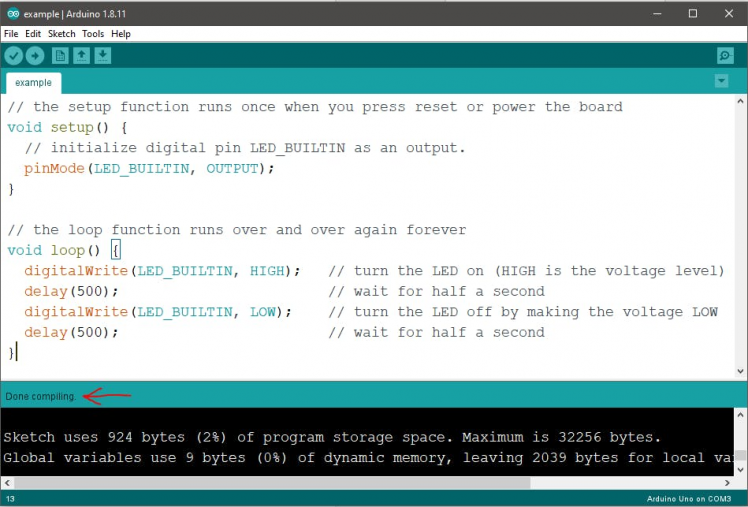Screen dimensions: 748x507
Task: Click console horizontal scroll left arrow
Action: click(x=7, y=483)
